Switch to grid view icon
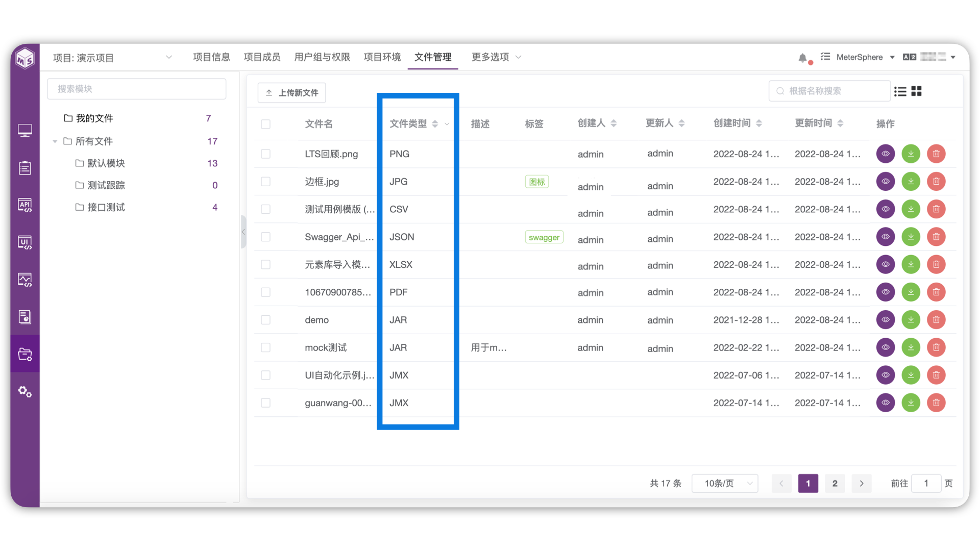Image resolution: width=980 pixels, height=551 pixels. pos(917,91)
